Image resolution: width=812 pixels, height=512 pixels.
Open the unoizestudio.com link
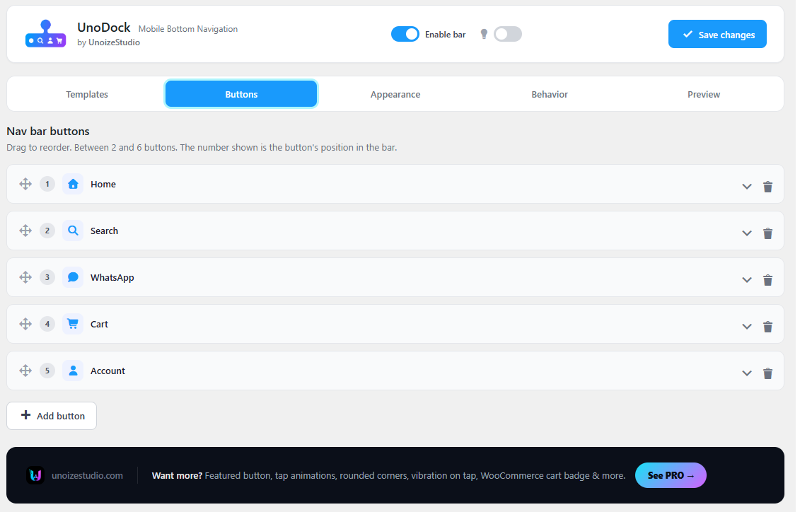pyautogui.click(x=88, y=475)
